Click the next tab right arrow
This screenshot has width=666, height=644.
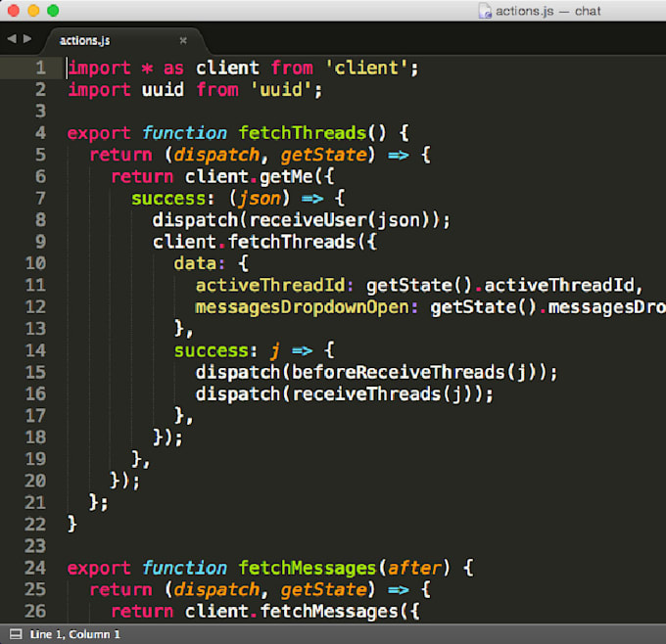[x=25, y=39]
